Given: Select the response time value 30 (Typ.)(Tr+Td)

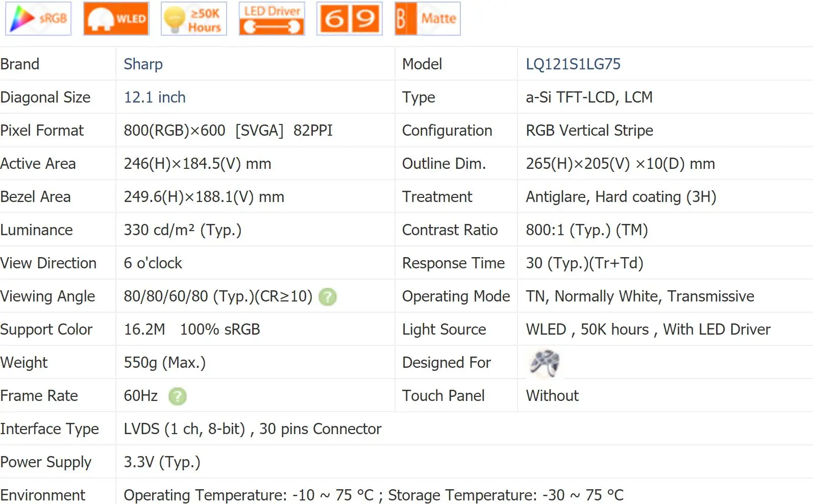Looking at the screenshot, I should (584, 263).
